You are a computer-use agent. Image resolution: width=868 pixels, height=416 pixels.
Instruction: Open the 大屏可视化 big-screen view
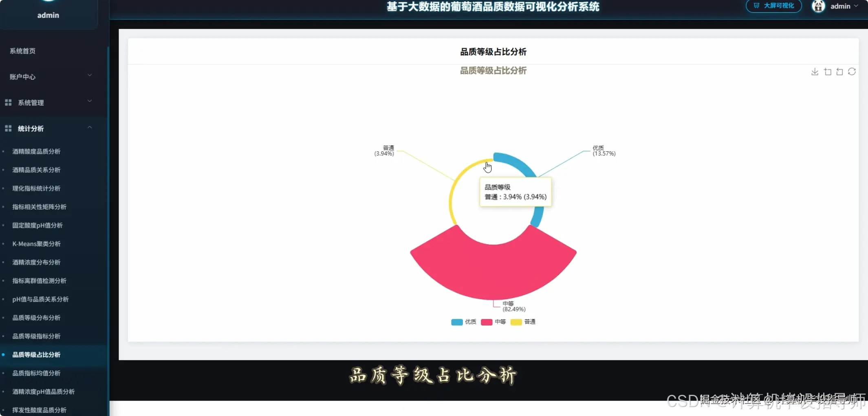[x=773, y=6]
